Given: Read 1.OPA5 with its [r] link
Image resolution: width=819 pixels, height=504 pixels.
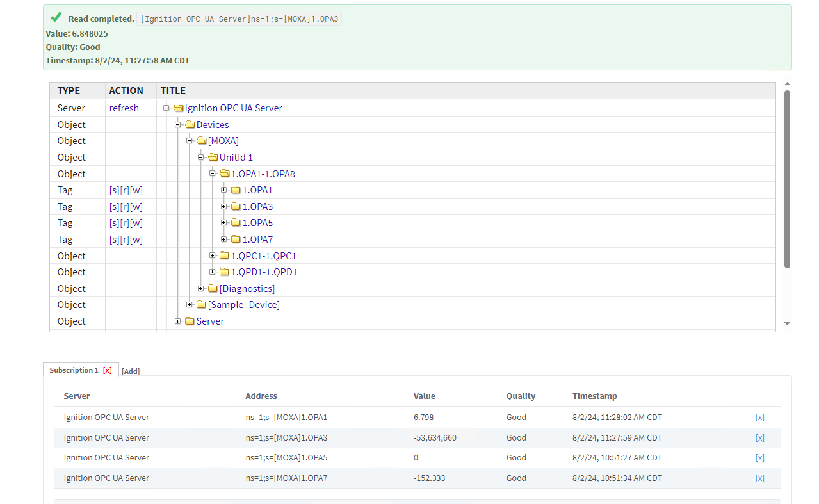Looking at the screenshot, I should tap(124, 223).
